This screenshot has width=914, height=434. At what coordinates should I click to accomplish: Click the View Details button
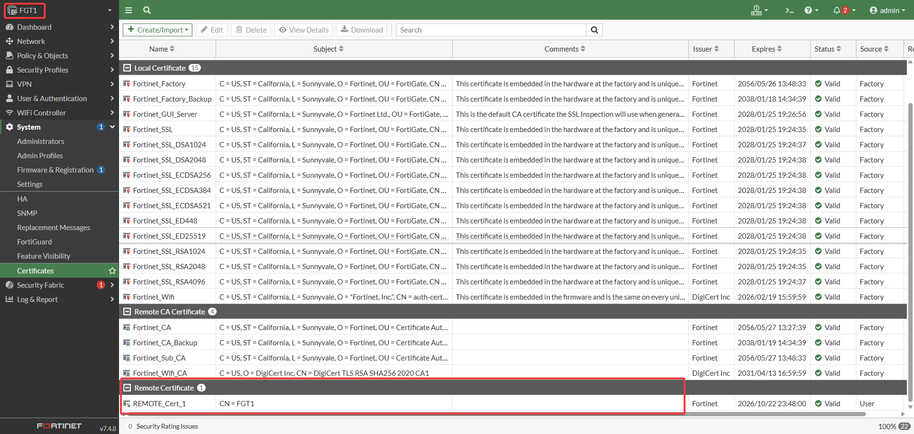(x=303, y=30)
